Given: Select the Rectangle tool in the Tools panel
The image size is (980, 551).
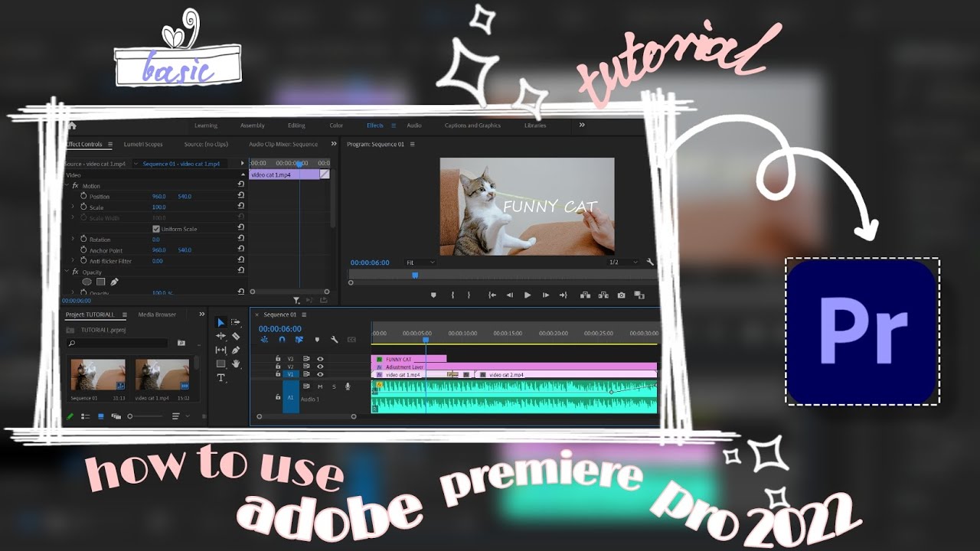Looking at the screenshot, I should [x=220, y=364].
